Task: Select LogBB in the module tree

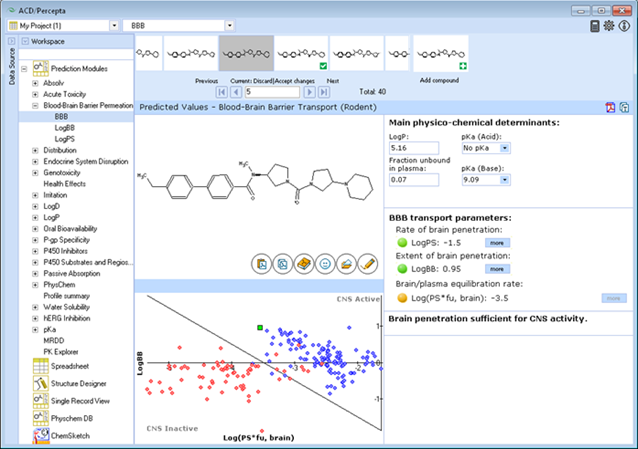Action: [65, 127]
